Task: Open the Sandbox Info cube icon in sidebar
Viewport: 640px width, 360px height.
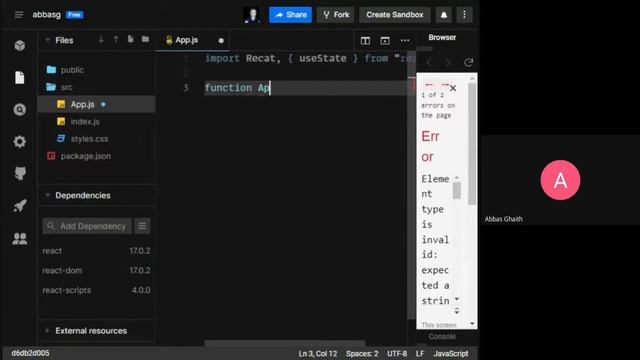Action: coord(20,45)
